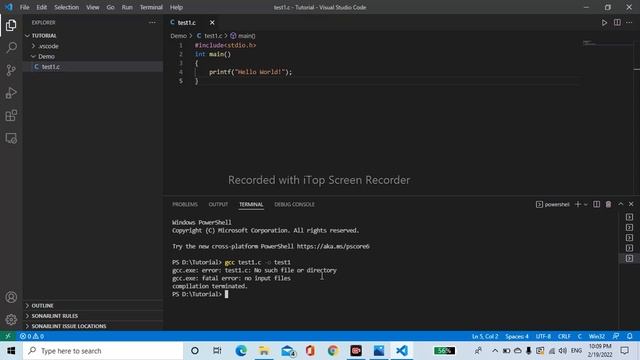The width and height of the screenshot is (640, 360).
Task: Click the Demo breadcrumb segment
Action: coord(178,36)
